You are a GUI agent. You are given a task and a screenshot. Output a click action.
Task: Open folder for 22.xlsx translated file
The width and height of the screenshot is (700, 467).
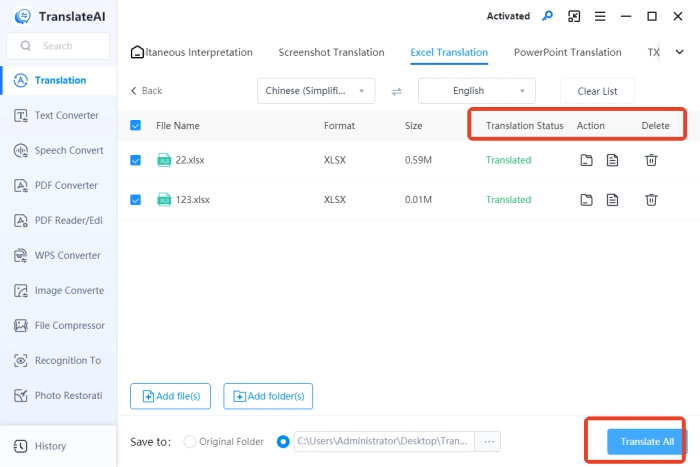586,160
